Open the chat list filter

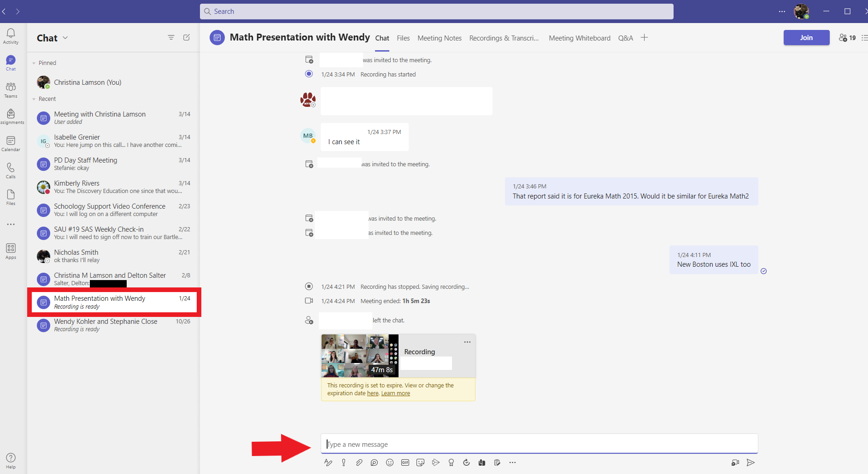(x=171, y=37)
